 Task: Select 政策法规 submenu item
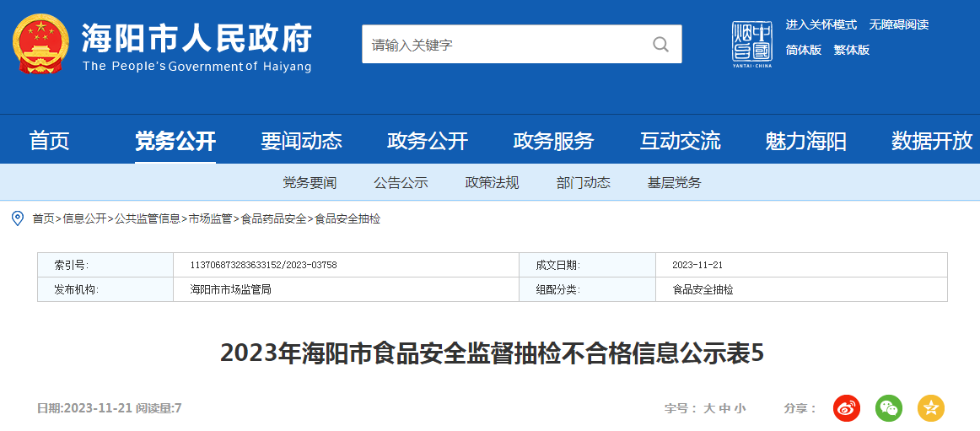pos(493,183)
